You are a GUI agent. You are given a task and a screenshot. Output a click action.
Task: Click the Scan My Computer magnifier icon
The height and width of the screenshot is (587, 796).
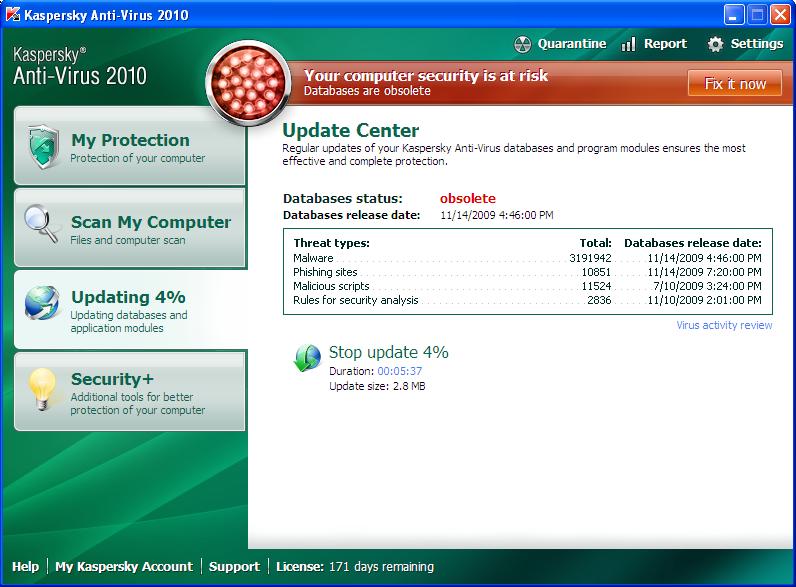coord(41,223)
